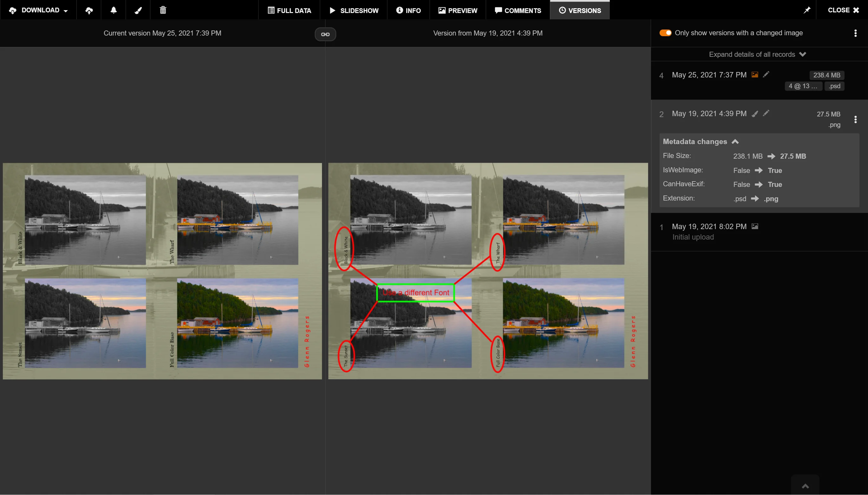Click pencil icon on May 25 version
Viewport: 868px width, 495px height.
tap(766, 75)
